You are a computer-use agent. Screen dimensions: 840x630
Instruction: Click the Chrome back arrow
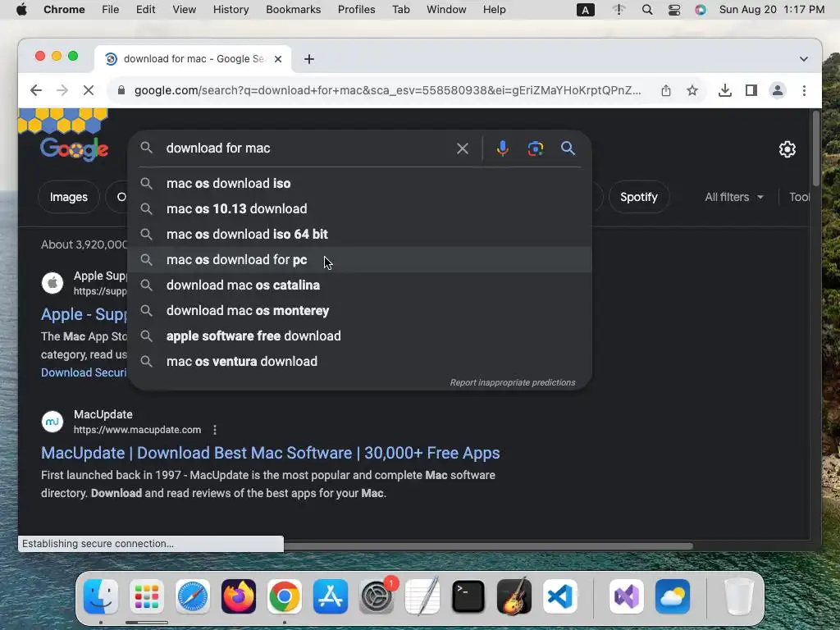pos(36,90)
